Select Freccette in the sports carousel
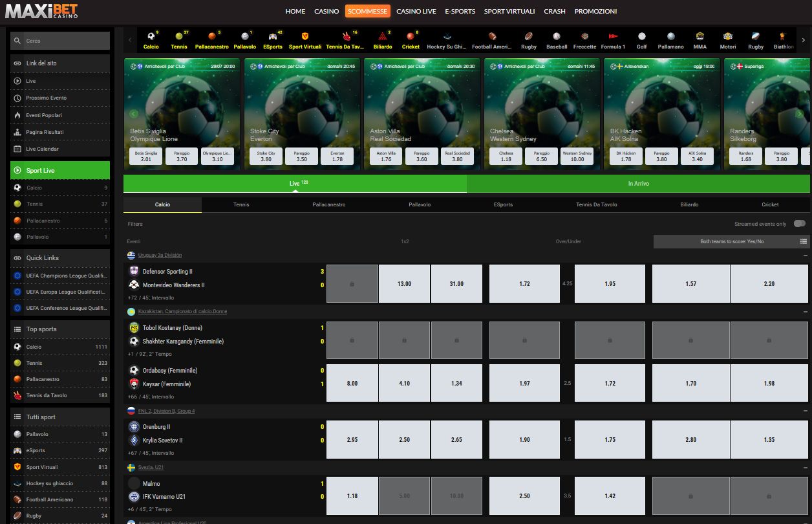 point(585,40)
